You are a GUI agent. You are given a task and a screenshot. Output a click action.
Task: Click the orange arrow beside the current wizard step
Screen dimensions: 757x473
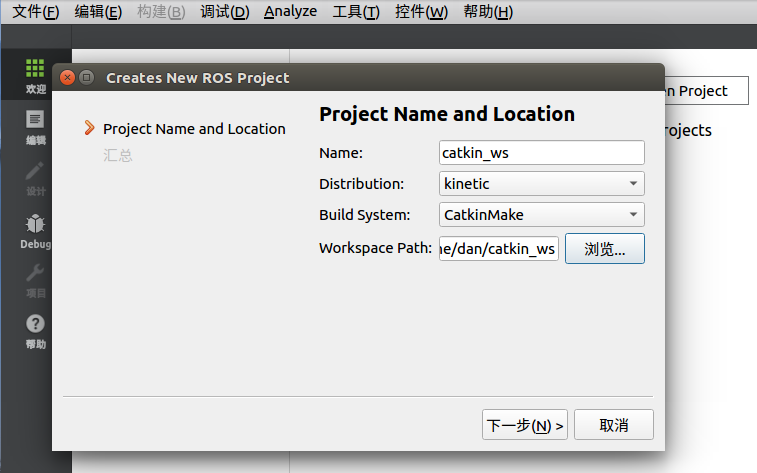coord(89,128)
